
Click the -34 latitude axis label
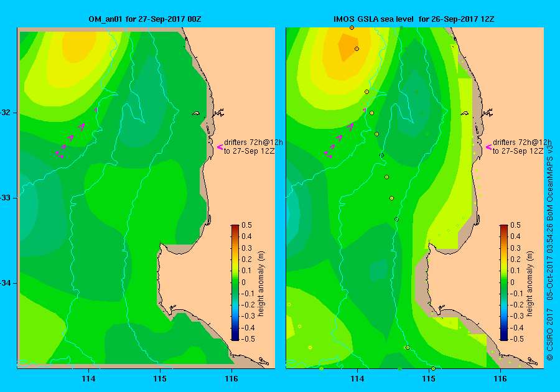(x=6, y=283)
